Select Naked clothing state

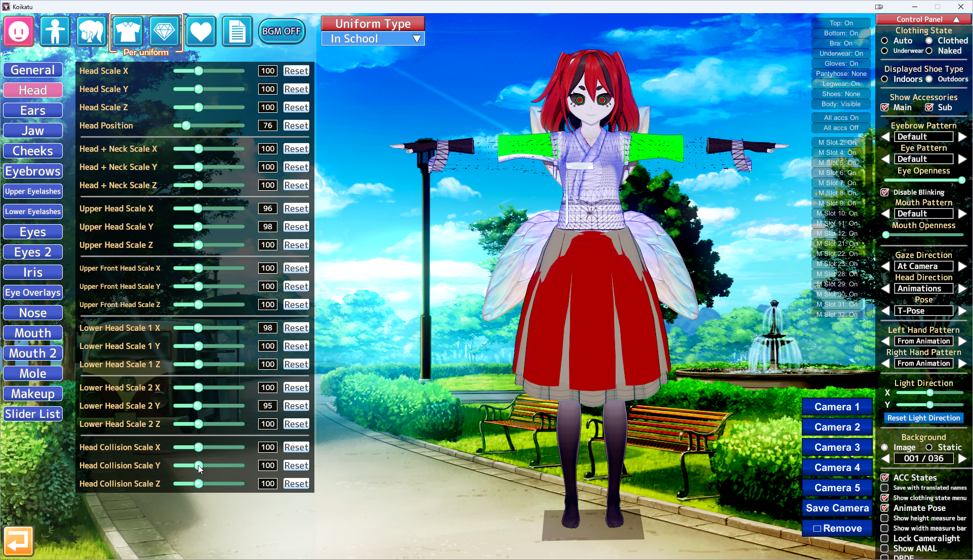929,51
